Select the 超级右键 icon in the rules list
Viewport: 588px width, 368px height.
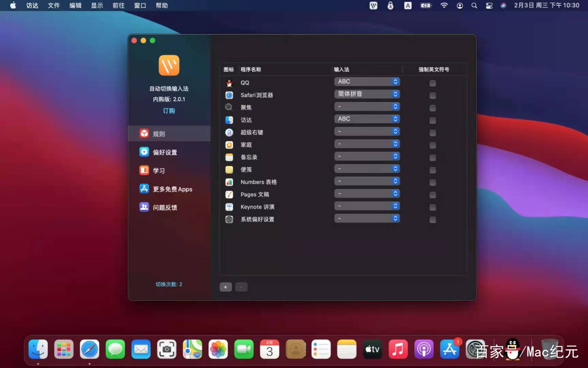[229, 132]
